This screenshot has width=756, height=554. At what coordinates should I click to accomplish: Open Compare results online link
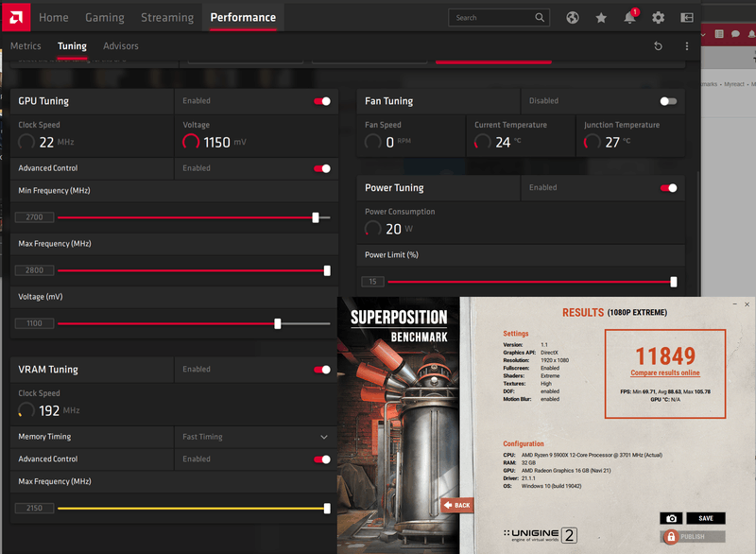pos(665,372)
